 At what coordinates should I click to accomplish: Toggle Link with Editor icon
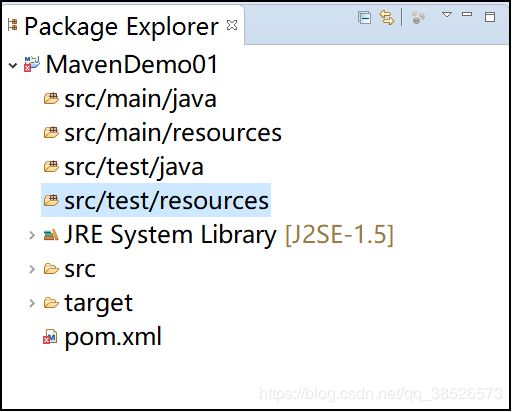point(387,17)
